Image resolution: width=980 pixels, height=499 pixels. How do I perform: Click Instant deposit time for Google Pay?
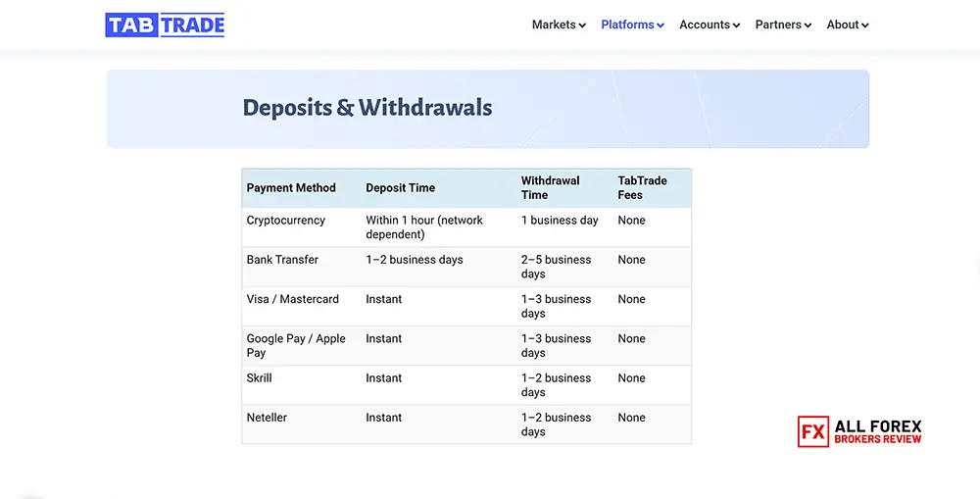coord(384,338)
